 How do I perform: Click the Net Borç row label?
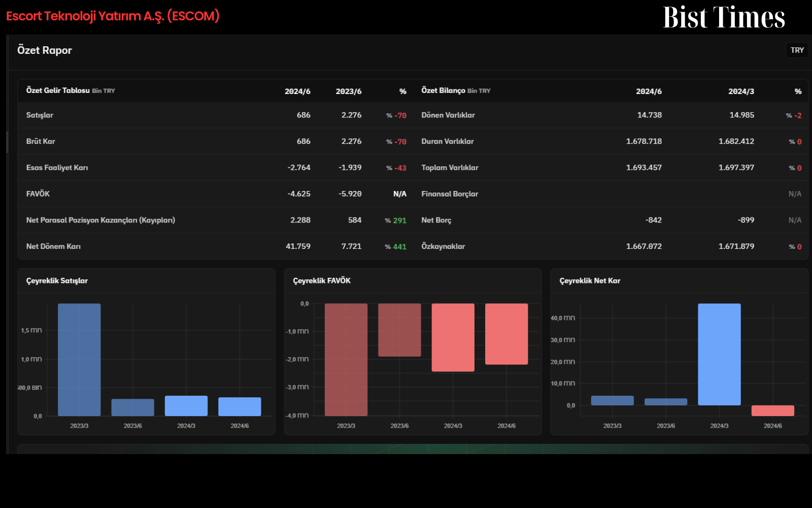point(436,220)
